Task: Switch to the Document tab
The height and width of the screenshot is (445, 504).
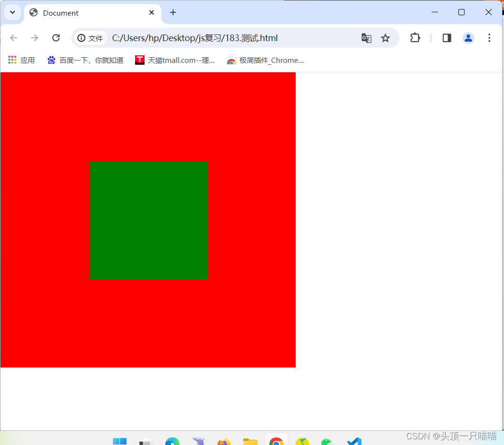Action: click(x=71, y=13)
